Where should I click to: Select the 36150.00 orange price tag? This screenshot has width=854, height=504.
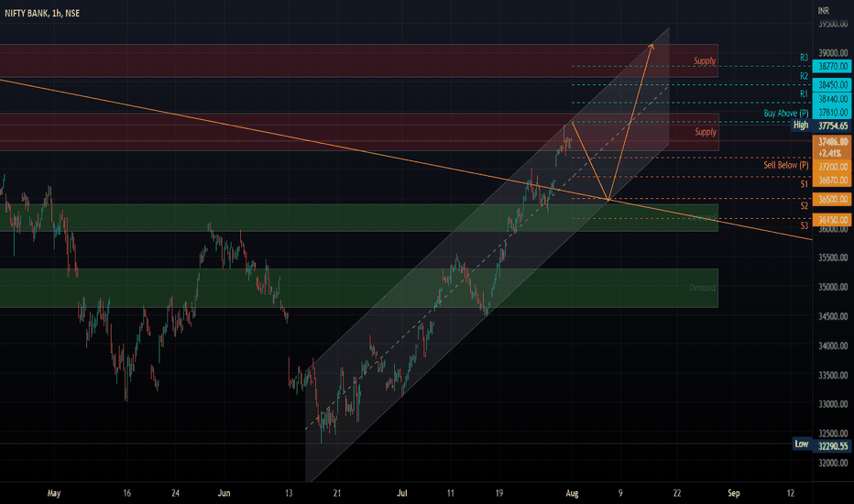(x=832, y=220)
